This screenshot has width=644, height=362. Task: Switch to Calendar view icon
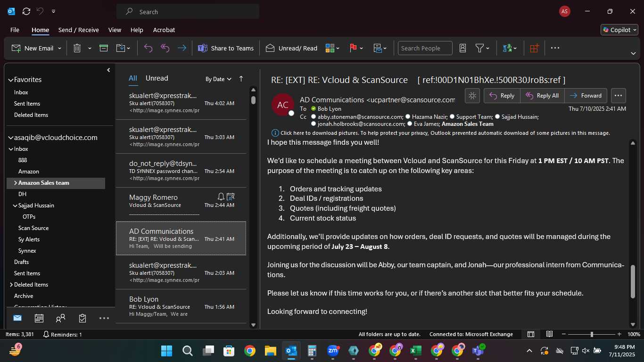[39, 318]
